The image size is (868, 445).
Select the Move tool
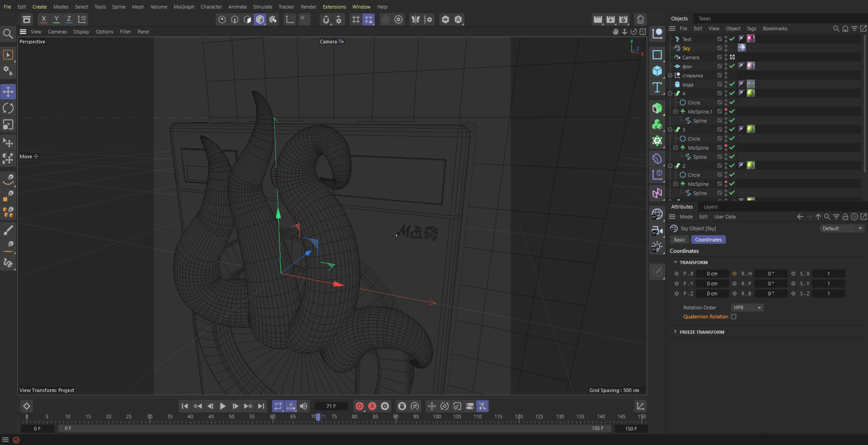tap(8, 91)
